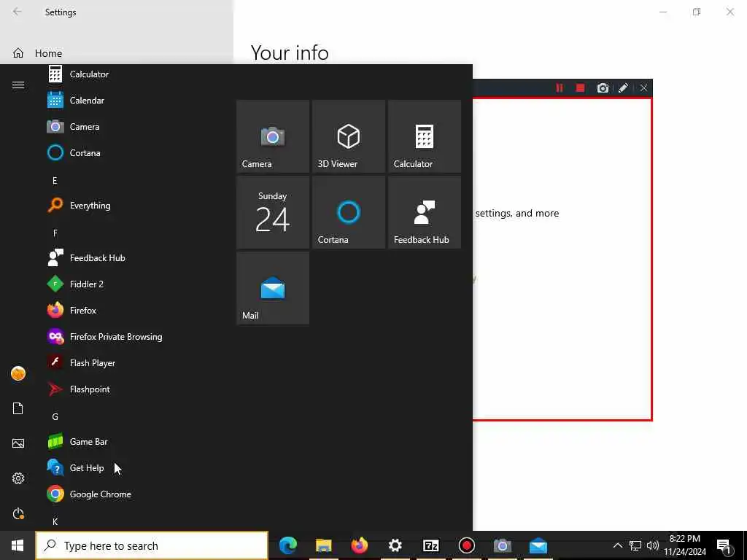
Task: Launch the Everything search app
Action: tap(135, 205)
